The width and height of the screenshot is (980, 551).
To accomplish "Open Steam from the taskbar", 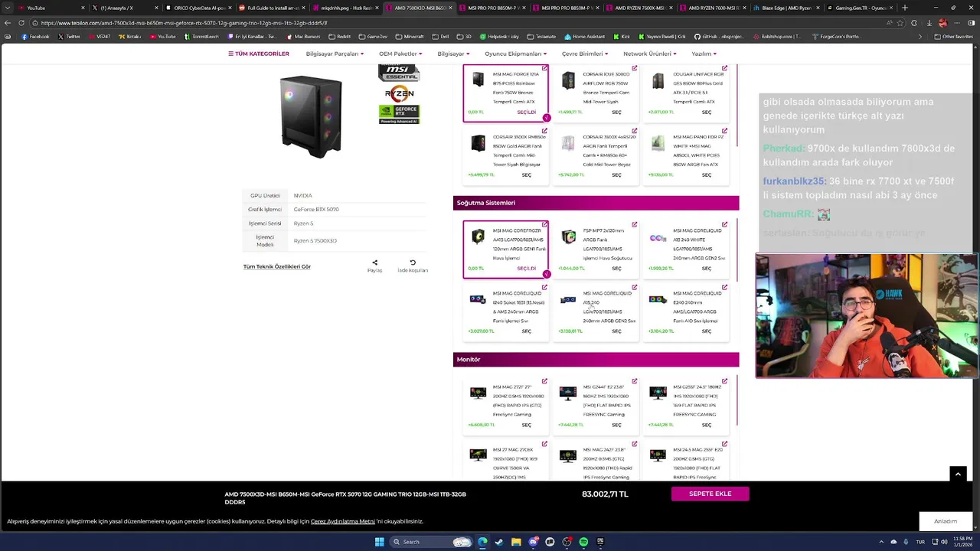I will click(x=499, y=542).
